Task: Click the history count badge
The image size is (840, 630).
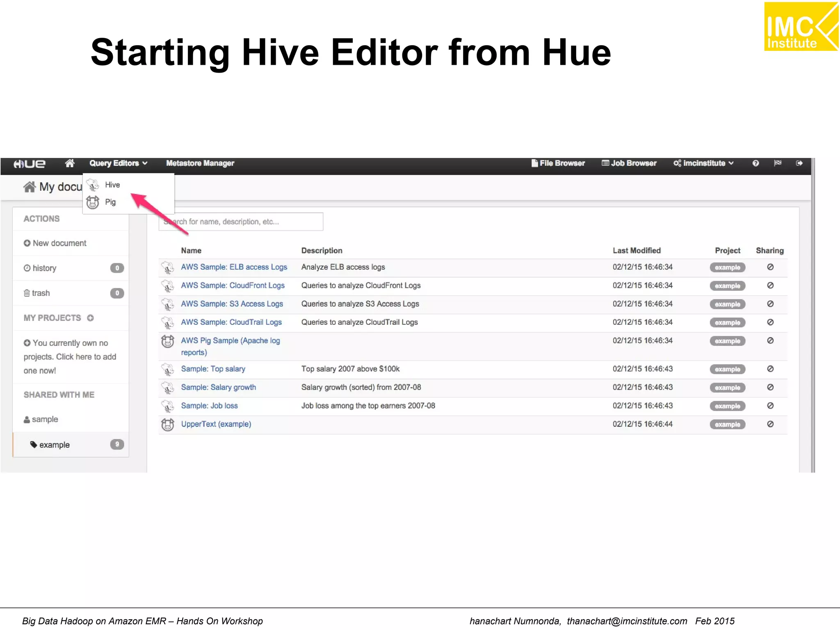Action: (117, 268)
